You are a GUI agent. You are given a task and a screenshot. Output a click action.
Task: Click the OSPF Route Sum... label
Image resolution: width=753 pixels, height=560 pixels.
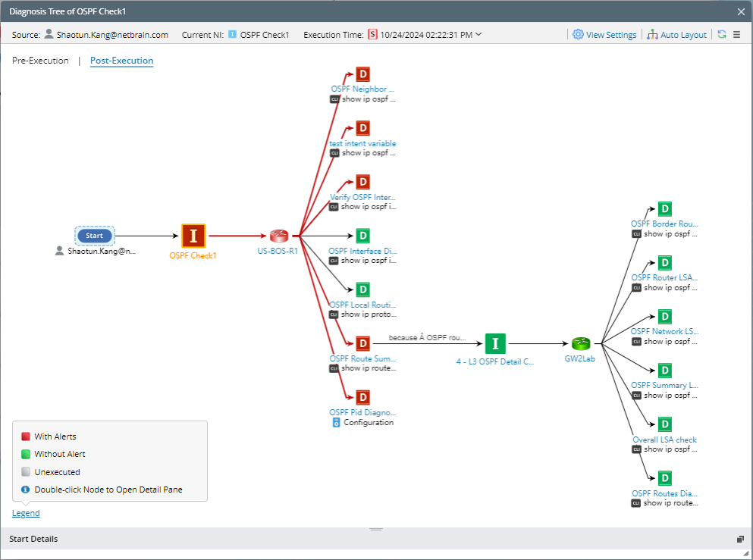(x=362, y=358)
